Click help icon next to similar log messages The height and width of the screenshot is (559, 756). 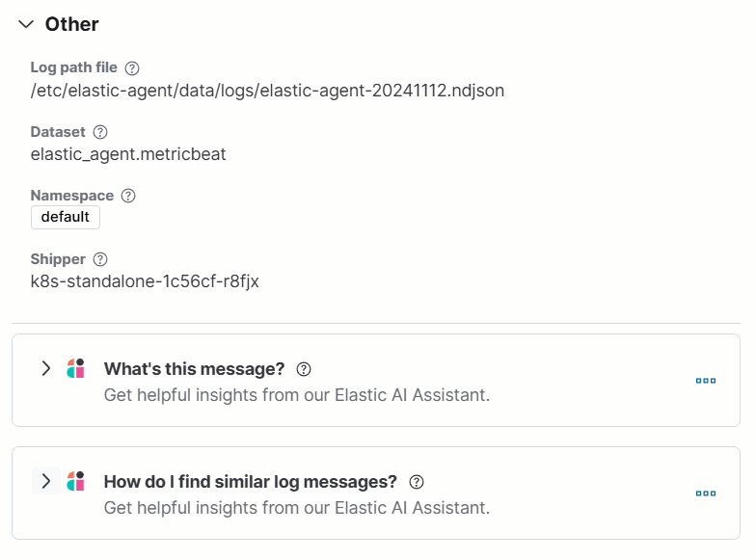417,482
